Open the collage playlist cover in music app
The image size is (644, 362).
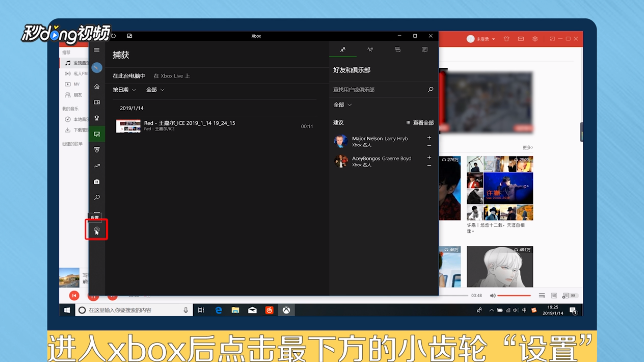tap(500, 188)
